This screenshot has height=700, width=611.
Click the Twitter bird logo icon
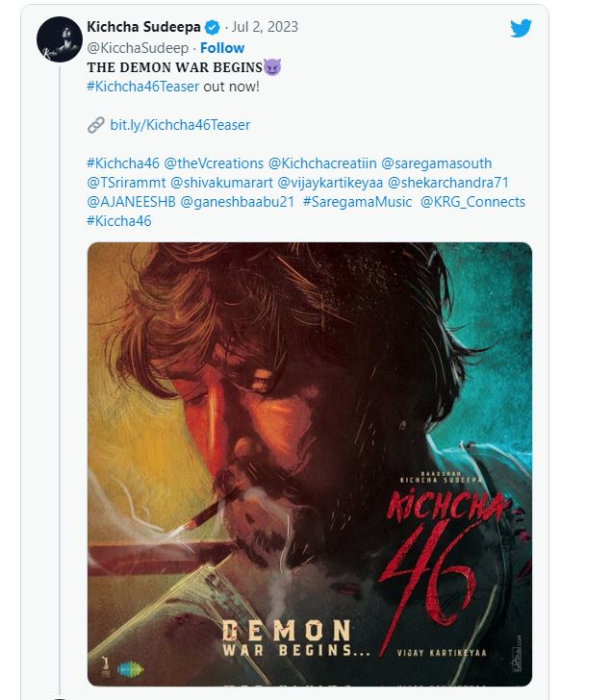pyautogui.click(x=522, y=28)
